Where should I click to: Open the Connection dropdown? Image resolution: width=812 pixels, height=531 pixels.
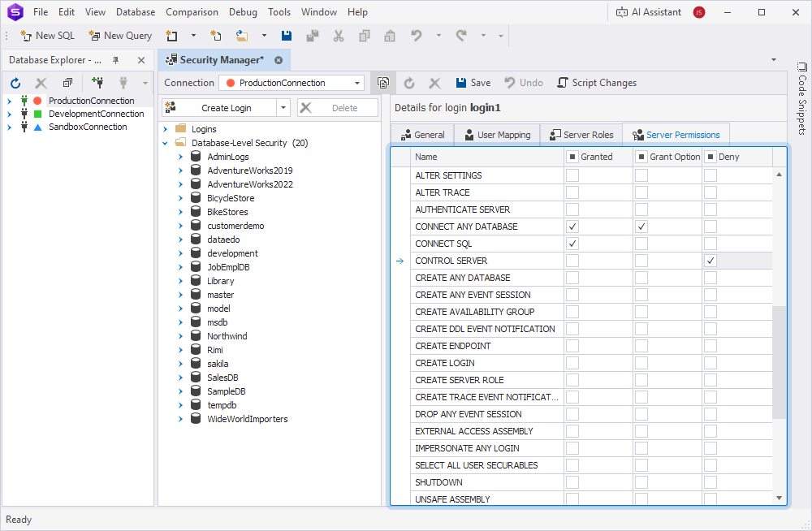tap(355, 82)
